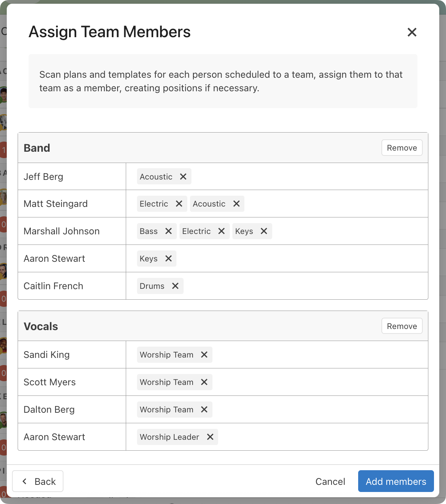The height and width of the screenshot is (504, 446).
Task: Remove the Bass position from Marshall Johnson
Action: point(169,231)
